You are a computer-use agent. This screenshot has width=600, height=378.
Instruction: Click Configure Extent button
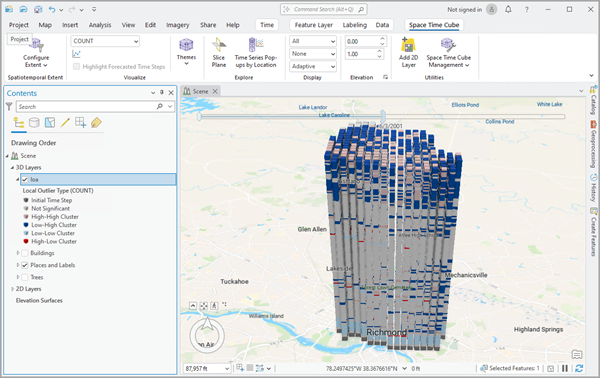[36, 53]
